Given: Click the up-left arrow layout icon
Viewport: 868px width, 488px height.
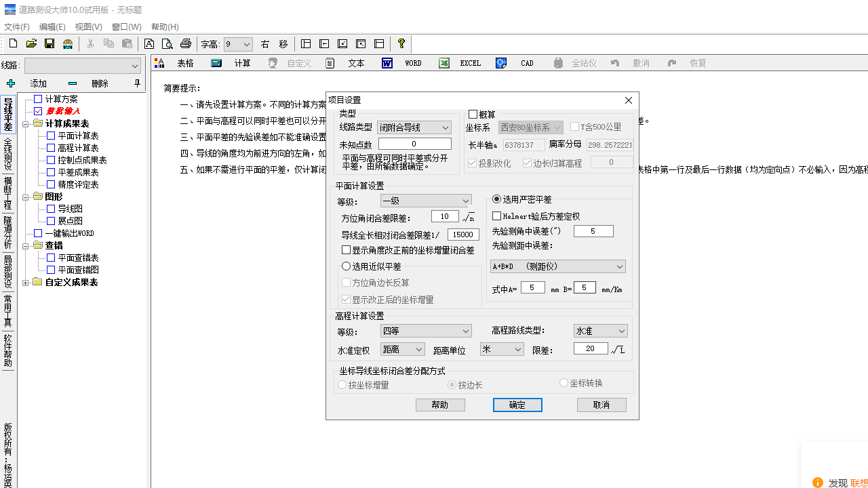Looking at the screenshot, I should point(361,44).
